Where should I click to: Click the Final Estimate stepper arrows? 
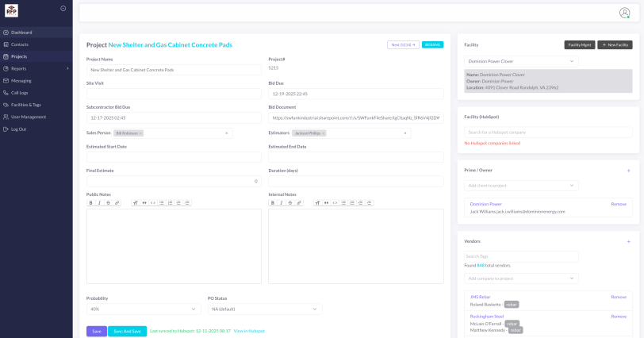coord(256,181)
